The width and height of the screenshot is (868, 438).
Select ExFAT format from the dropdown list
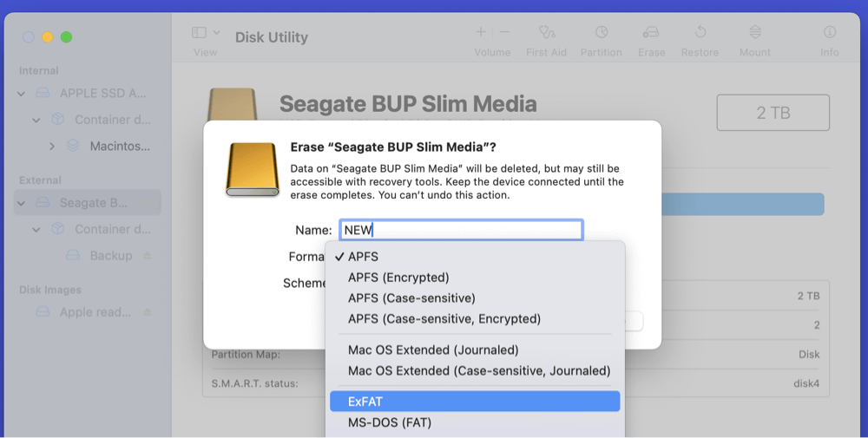(475, 402)
